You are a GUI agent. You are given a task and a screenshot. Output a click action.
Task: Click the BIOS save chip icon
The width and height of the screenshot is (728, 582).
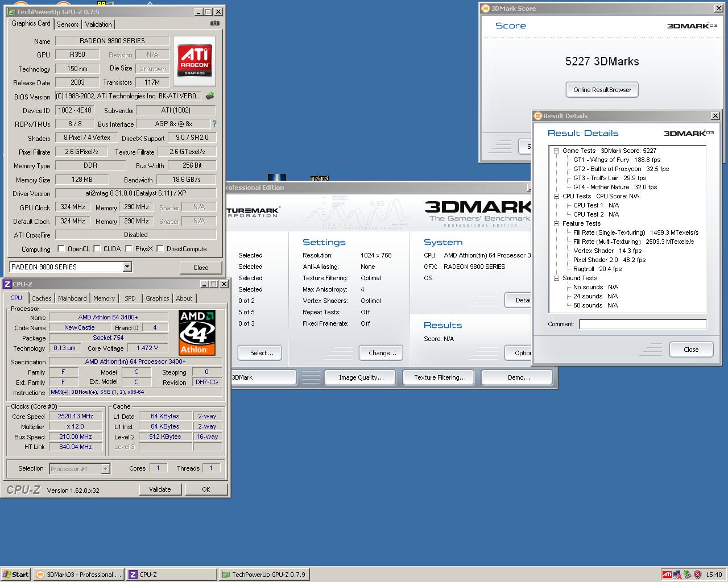pos(210,96)
